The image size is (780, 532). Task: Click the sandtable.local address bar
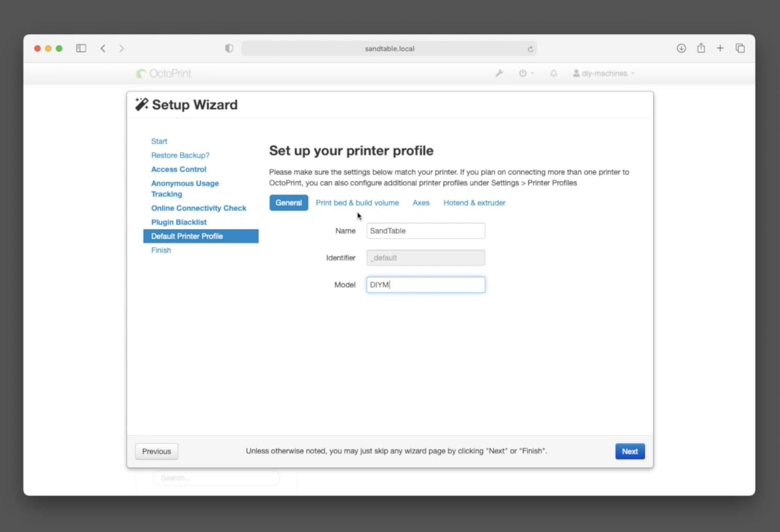point(389,49)
